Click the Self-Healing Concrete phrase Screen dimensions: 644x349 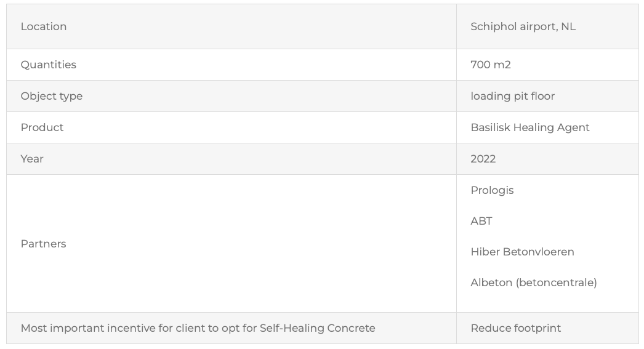point(317,328)
